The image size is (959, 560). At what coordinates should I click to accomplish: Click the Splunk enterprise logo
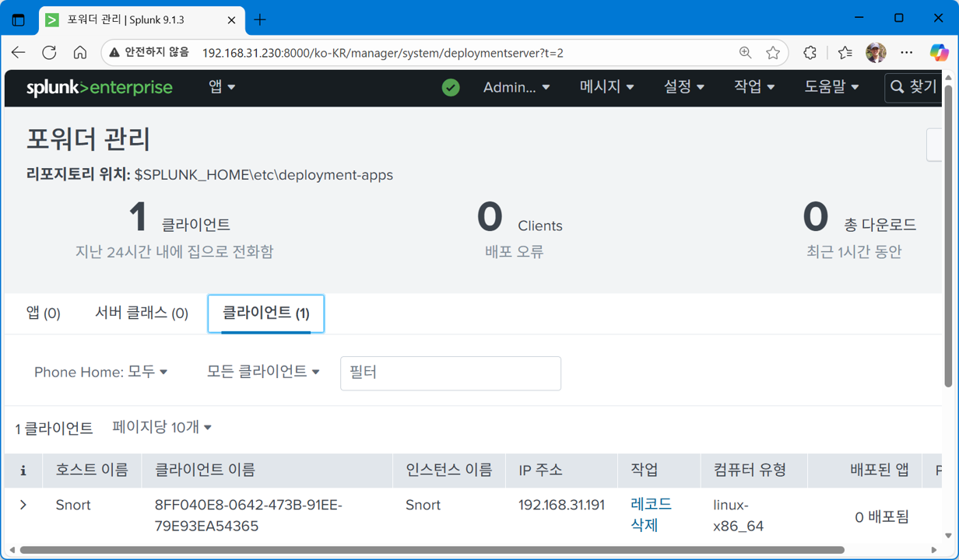tap(100, 87)
